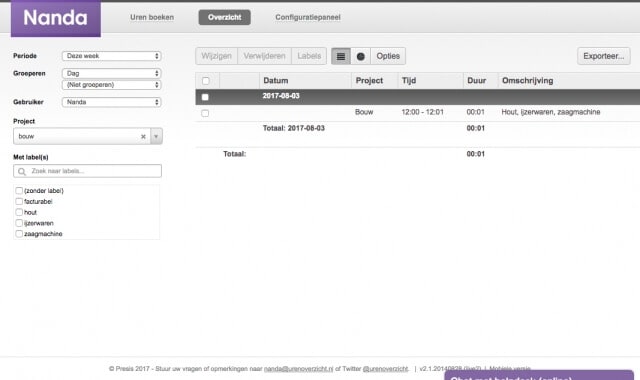
Task: Toggle the hout label checkbox
Action: tap(19, 212)
